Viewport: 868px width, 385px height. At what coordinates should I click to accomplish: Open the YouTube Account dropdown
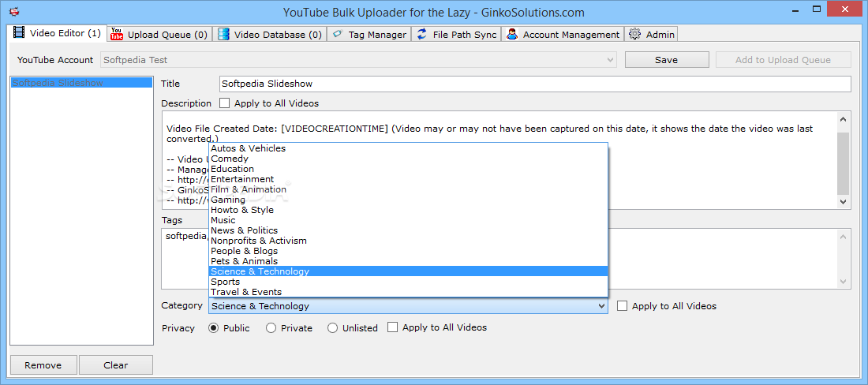click(358, 60)
